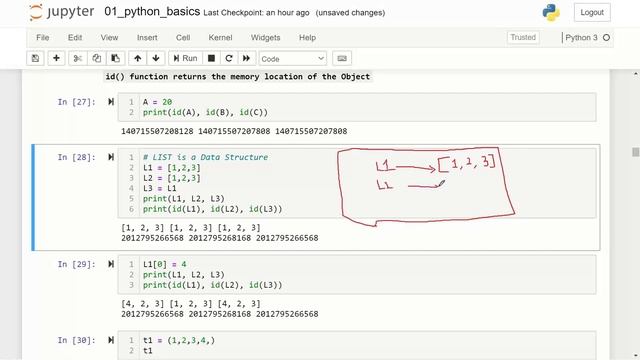
Task: Click the Python 3 kernel indicator
Action: [x=581, y=38]
